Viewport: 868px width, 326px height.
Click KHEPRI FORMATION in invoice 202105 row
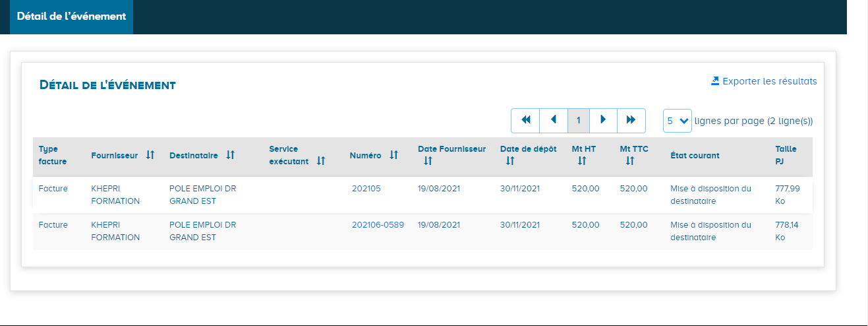[x=115, y=195]
